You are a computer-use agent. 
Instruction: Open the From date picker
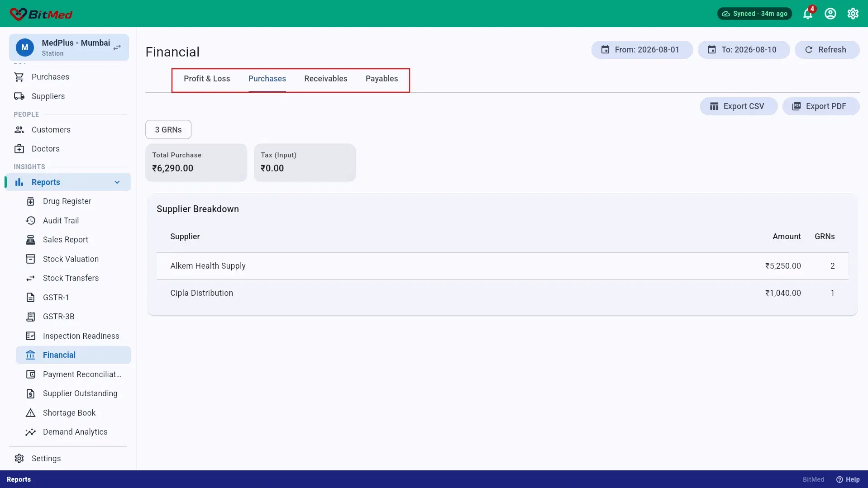tap(642, 50)
